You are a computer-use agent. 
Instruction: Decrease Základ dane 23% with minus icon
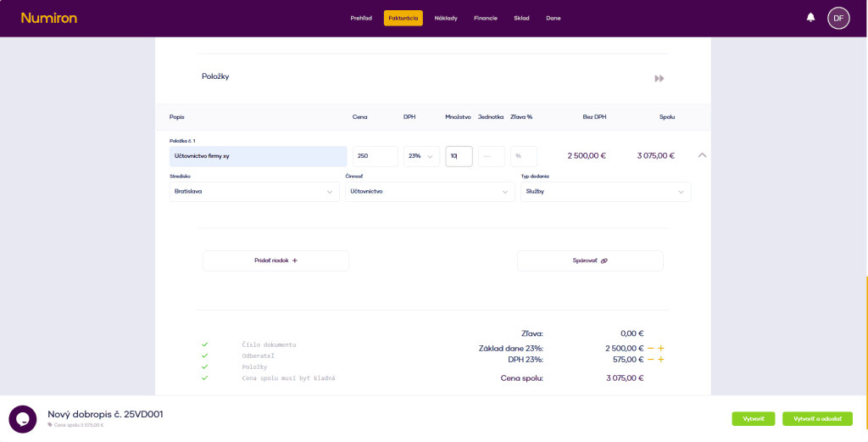650,349
